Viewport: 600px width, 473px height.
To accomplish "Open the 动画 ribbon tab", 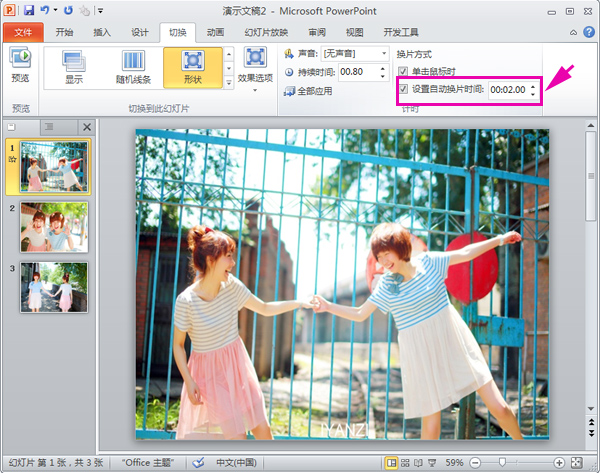I will tap(215, 31).
